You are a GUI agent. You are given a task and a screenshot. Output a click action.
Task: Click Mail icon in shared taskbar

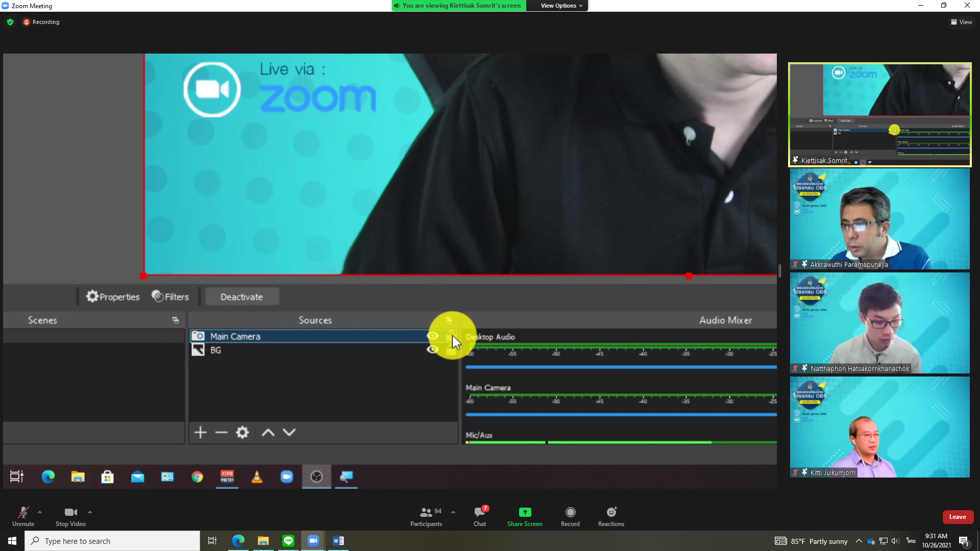click(138, 477)
